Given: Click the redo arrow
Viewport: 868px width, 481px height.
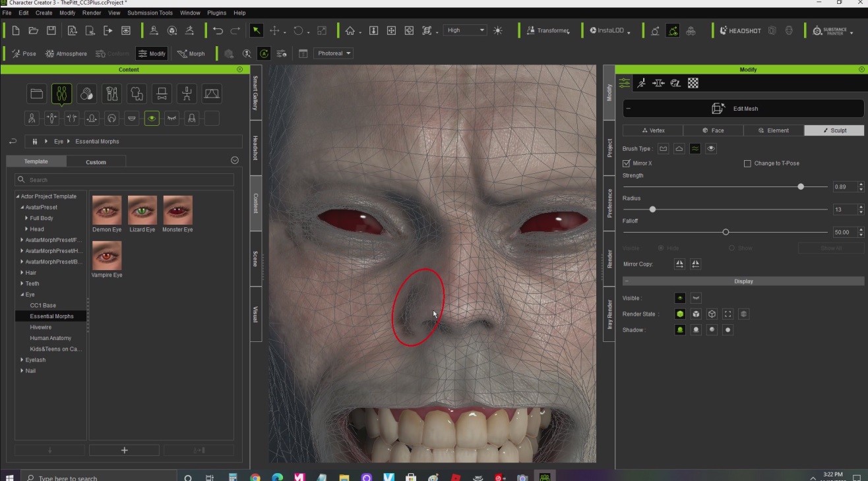Looking at the screenshot, I should click(235, 30).
